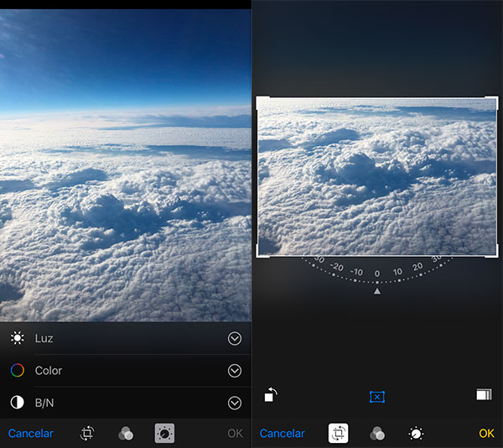Open the aspect ratio icon
This screenshot has width=503, height=448.
(484, 394)
